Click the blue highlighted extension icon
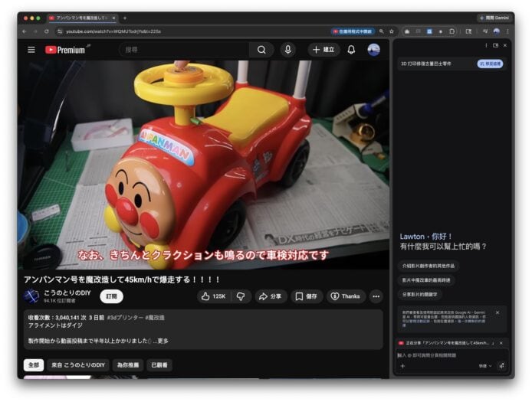Image resolution: width=532 pixels, height=402 pixels. click(x=429, y=31)
